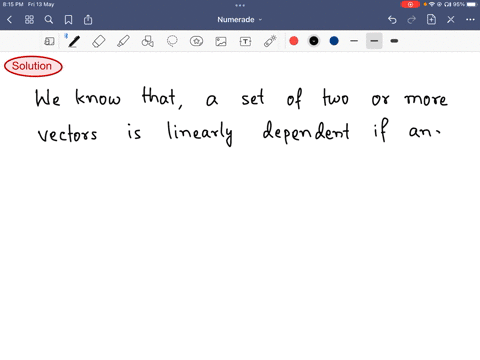This screenshot has width=480, height=360.
Task: Activate the laser pointer tool
Action: (270, 41)
